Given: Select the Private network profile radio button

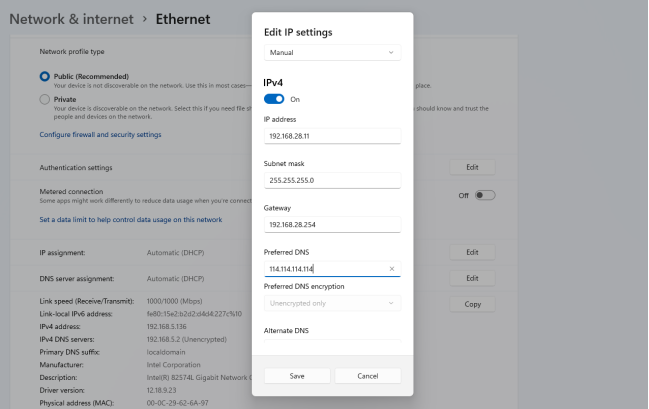Looking at the screenshot, I should coord(45,99).
